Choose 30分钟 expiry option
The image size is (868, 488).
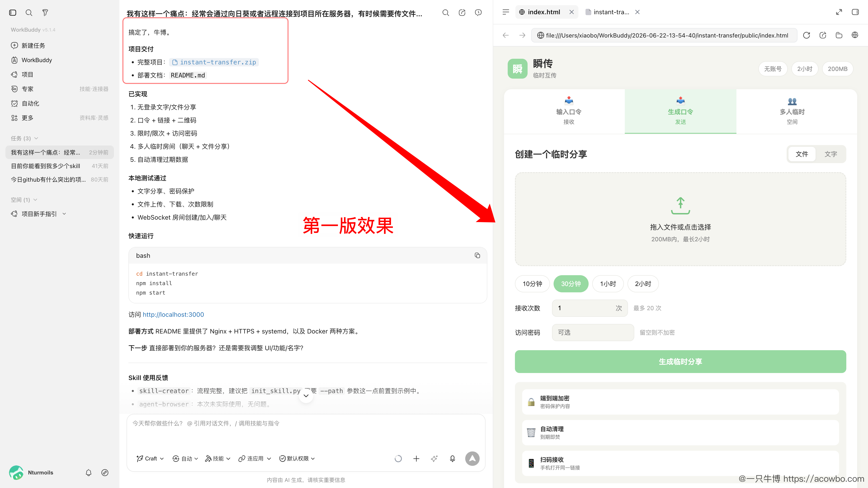571,284
